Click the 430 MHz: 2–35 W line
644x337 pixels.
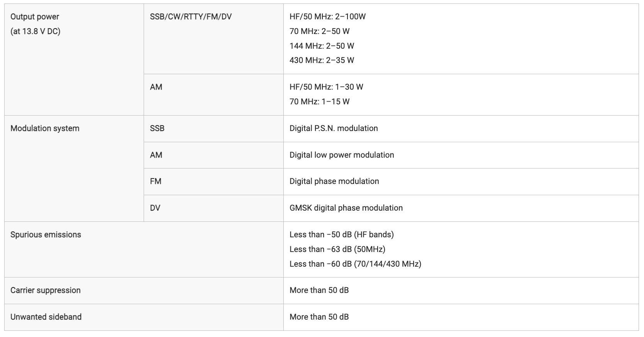pyautogui.click(x=322, y=60)
